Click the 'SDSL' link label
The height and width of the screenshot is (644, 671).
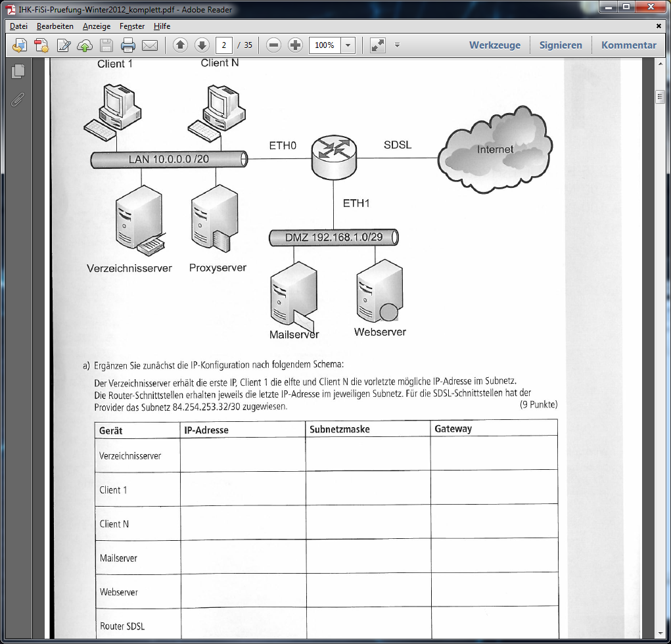pyautogui.click(x=398, y=145)
